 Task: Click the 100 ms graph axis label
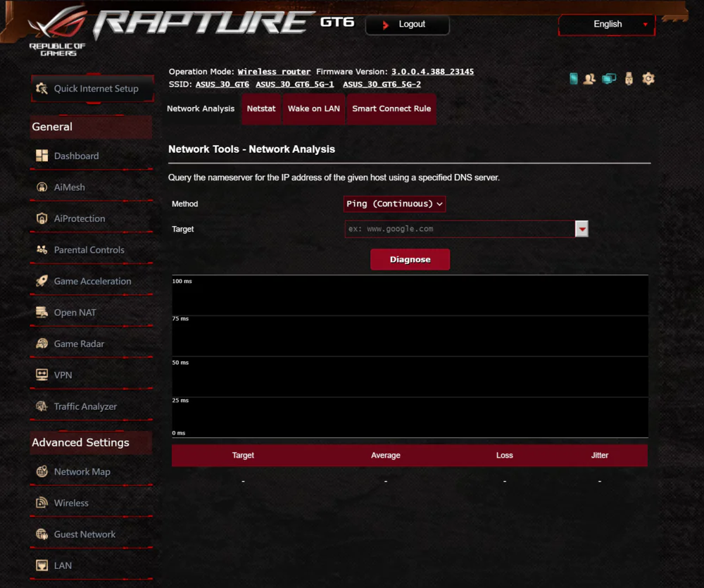point(182,281)
